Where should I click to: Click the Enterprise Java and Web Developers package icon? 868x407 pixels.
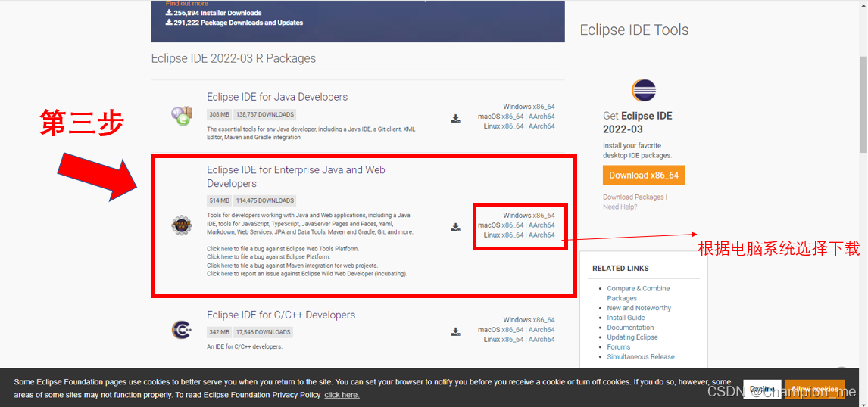[x=182, y=225]
